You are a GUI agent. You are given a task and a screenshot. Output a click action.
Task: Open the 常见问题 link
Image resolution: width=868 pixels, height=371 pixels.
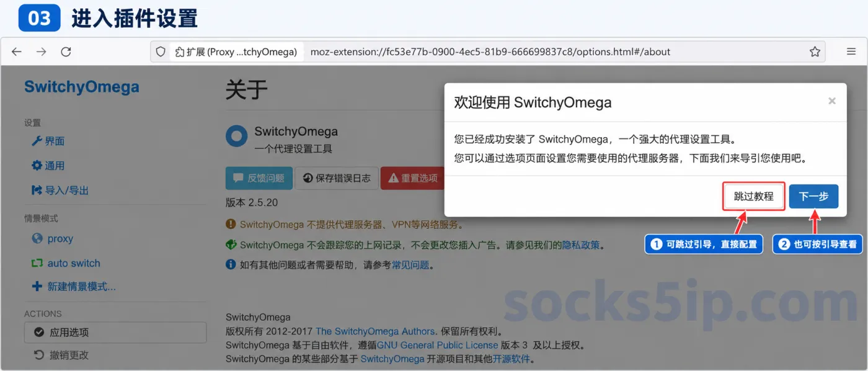(x=410, y=266)
